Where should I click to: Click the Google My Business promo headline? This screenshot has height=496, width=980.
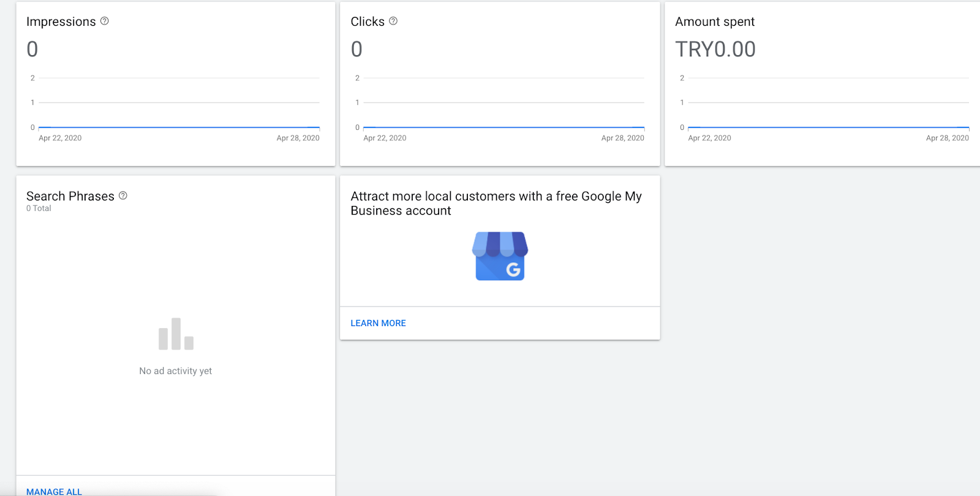pyautogui.click(x=496, y=203)
